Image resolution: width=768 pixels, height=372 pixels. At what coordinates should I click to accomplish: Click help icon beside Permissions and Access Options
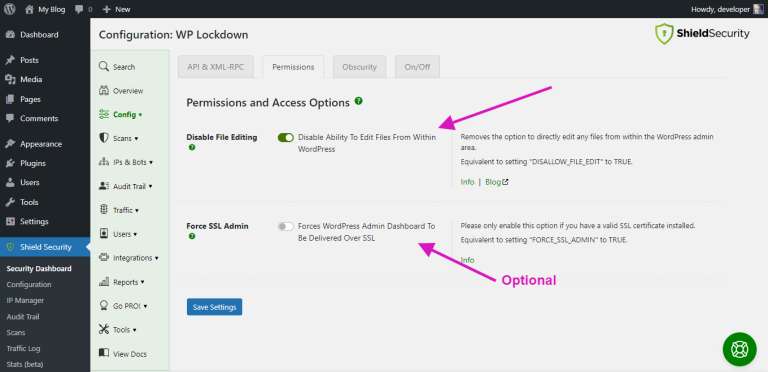click(x=359, y=101)
